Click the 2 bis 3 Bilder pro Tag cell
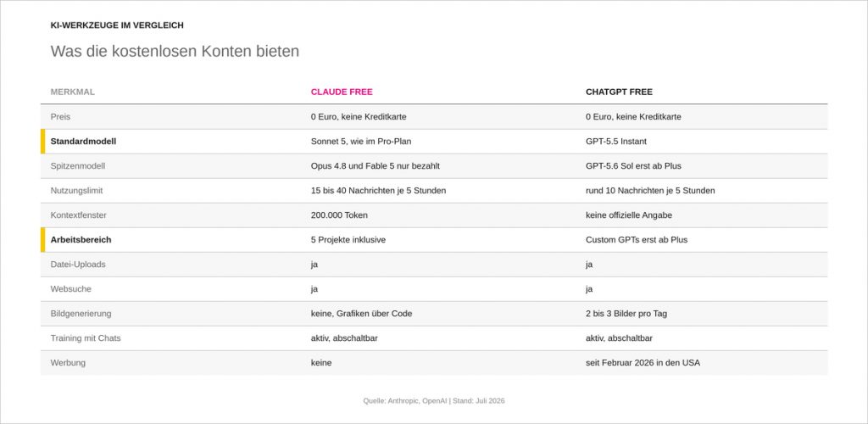Viewport: 868px width, 424px height. pyautogui.click(x=626, y=313)
